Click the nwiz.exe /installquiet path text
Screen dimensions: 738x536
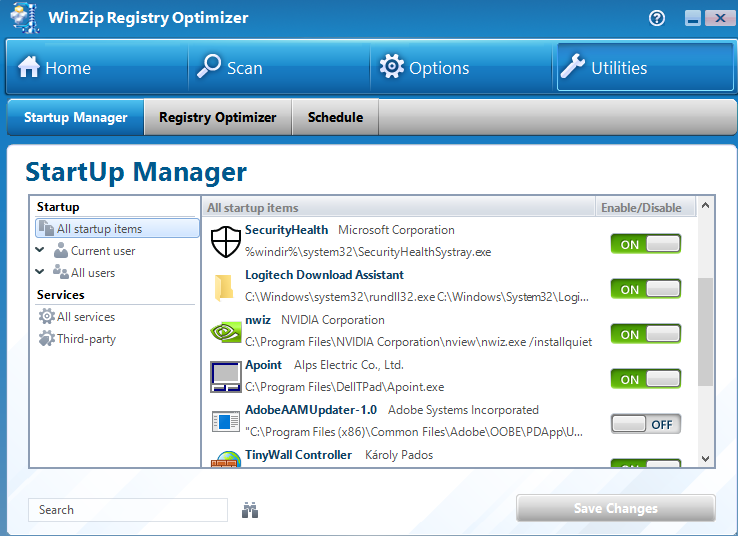point(418,342)
